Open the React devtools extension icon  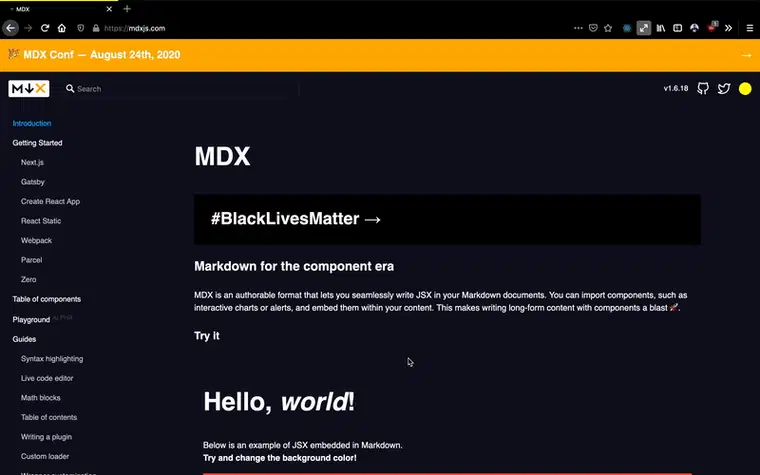(x=627, y=28)
